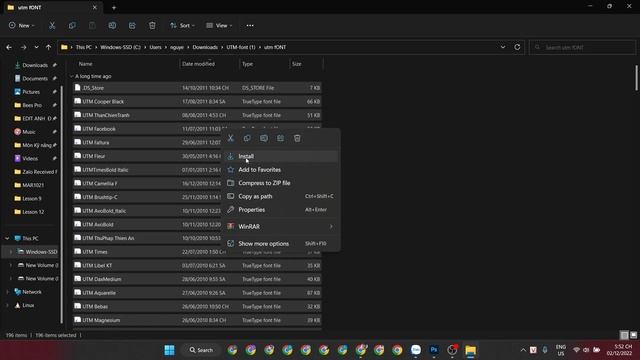640x360 pixels.
Task: Click the Share icon in the toolbar
Action: [132, 26]
